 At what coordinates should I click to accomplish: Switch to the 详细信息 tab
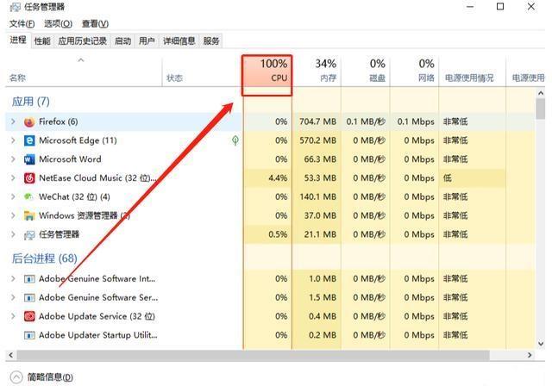coord(179,41)
